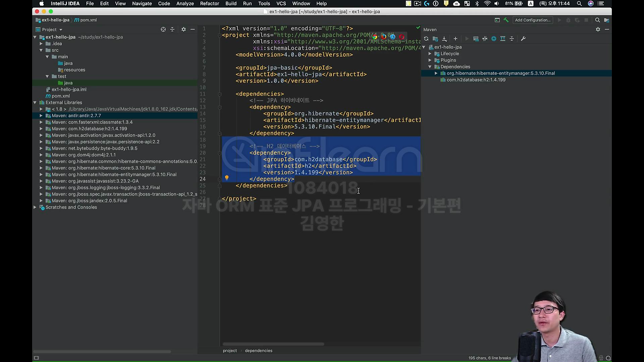The width and height of the screenshot is (644, 362).
Task: Click project breadcrumb at editor bottom
Action: (229, 350)
